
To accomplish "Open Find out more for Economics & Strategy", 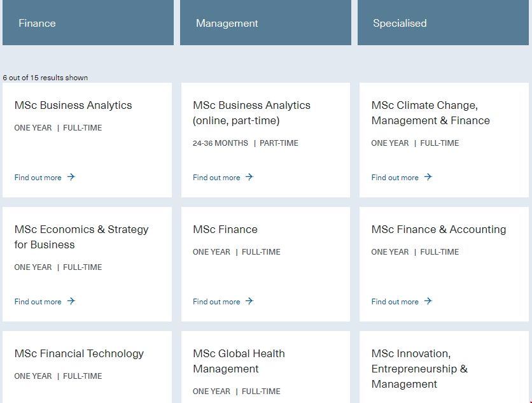I will [38, 302].
